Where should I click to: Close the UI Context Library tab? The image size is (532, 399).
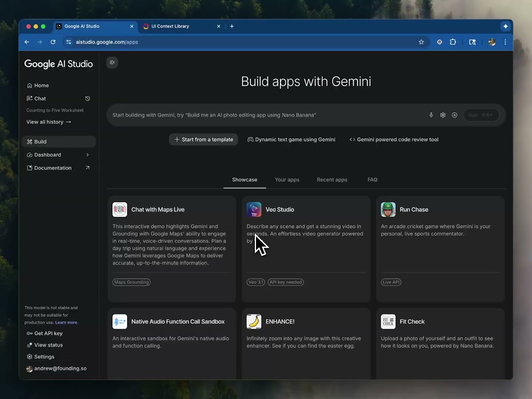click(x=219, y=26)
